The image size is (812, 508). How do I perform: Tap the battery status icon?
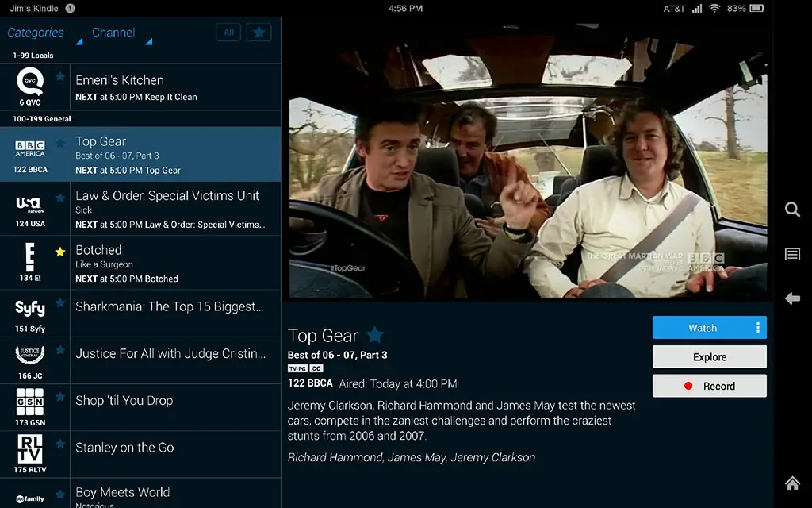[x=756, y=8]
